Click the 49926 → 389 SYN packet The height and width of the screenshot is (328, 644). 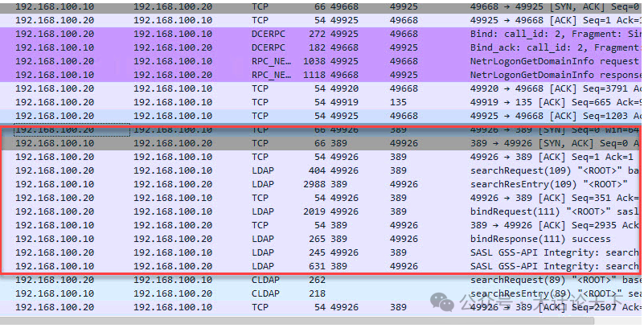[322, 129]
